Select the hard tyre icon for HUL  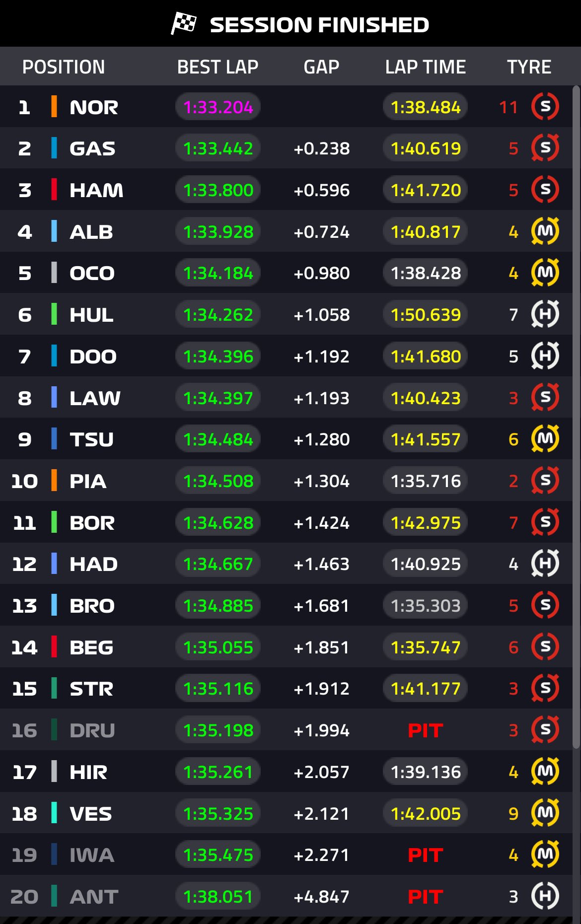coord(544,314)
